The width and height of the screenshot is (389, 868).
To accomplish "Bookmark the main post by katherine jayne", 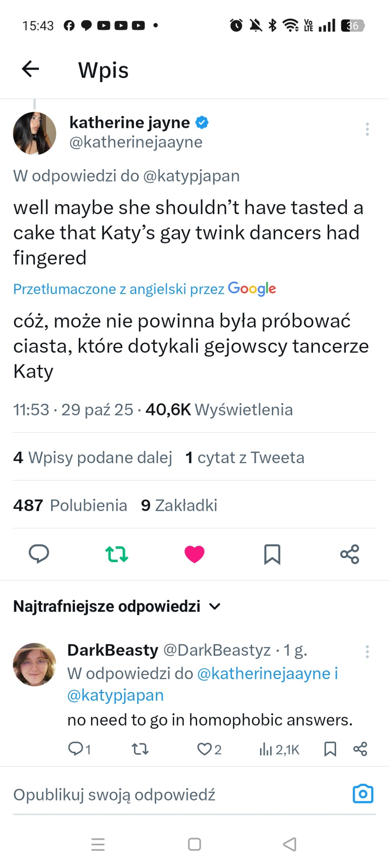I will [272, 554].
